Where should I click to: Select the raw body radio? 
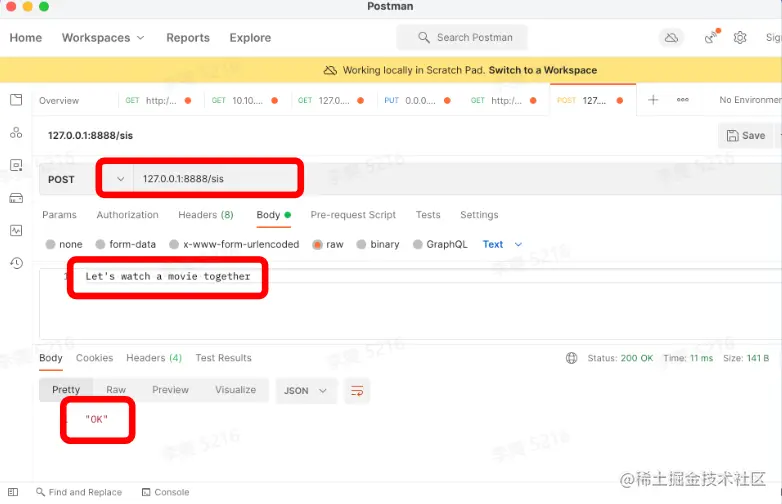tap(317, 244)
